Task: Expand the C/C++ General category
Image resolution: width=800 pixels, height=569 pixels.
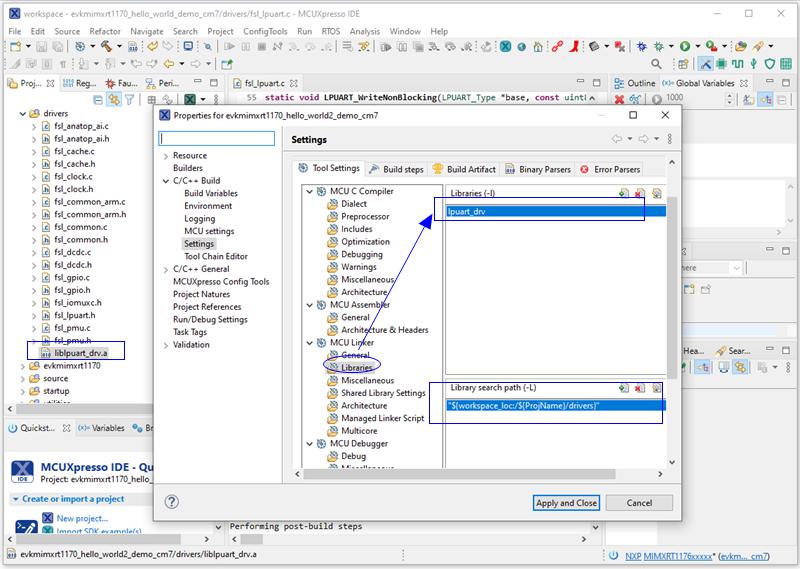Action: coord(166,269)
